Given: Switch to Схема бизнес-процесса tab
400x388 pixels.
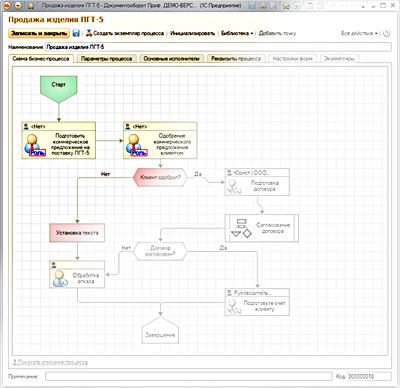Looking at the screenshot, I should [x=41, y=59].
